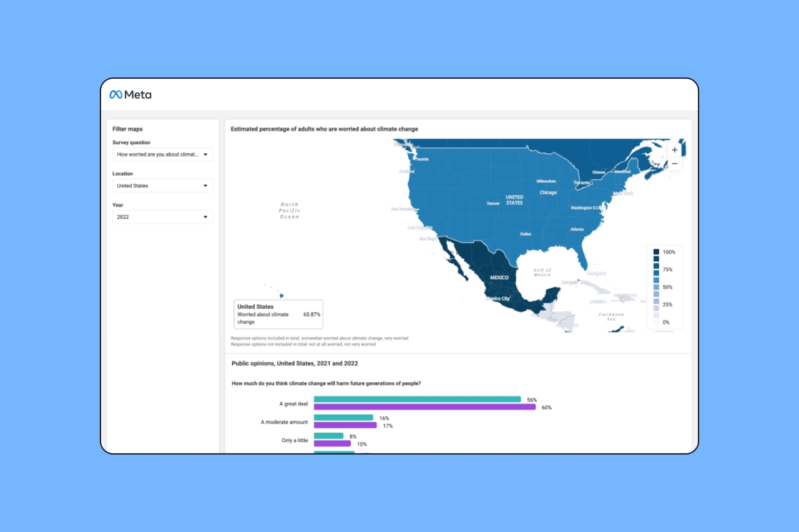Click the purple 60% A great deal bar

click(x=424, y=407)
